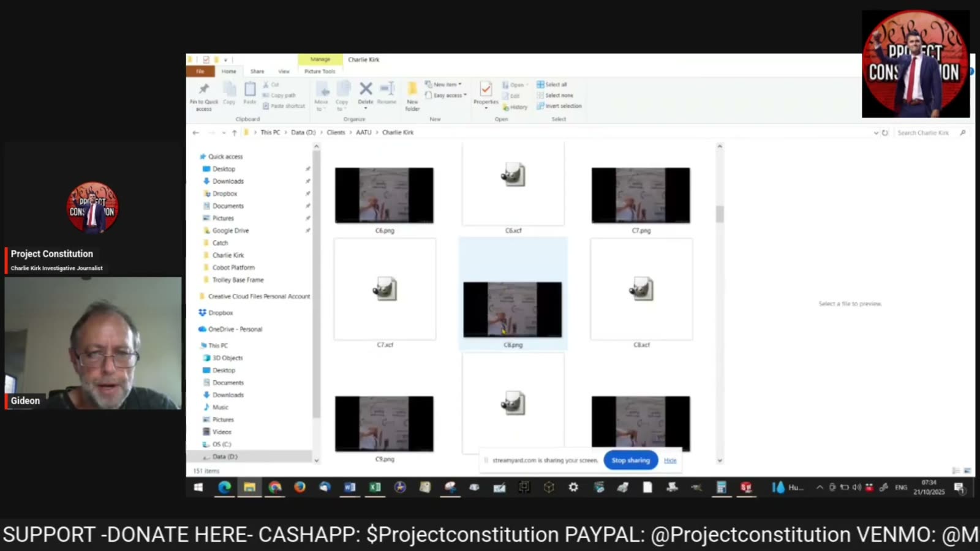Click This PC in address breadcrumb

(270, 132)
